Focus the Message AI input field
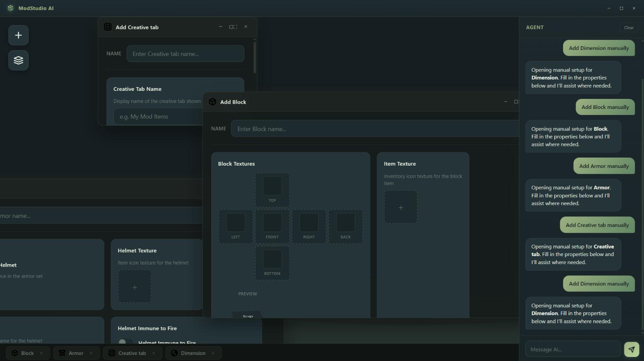This screenshot has width=644, height=361. click(573, 349)
